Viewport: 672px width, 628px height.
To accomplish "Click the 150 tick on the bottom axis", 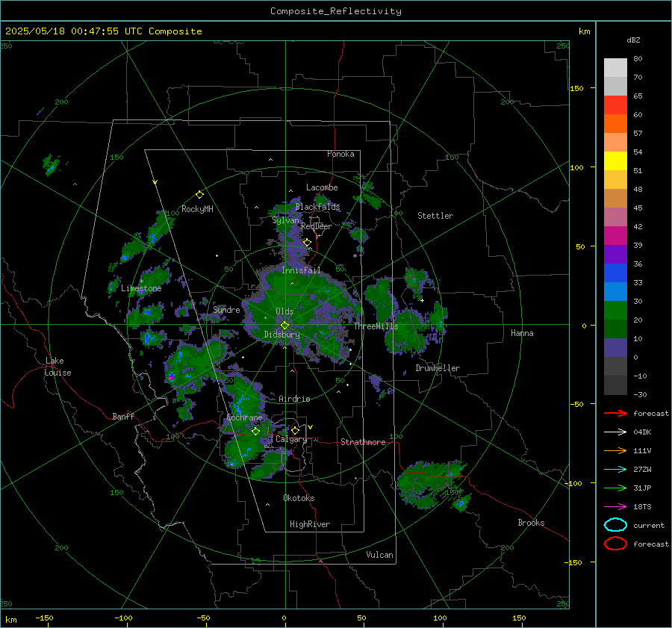I will click(x=519, y=618).
